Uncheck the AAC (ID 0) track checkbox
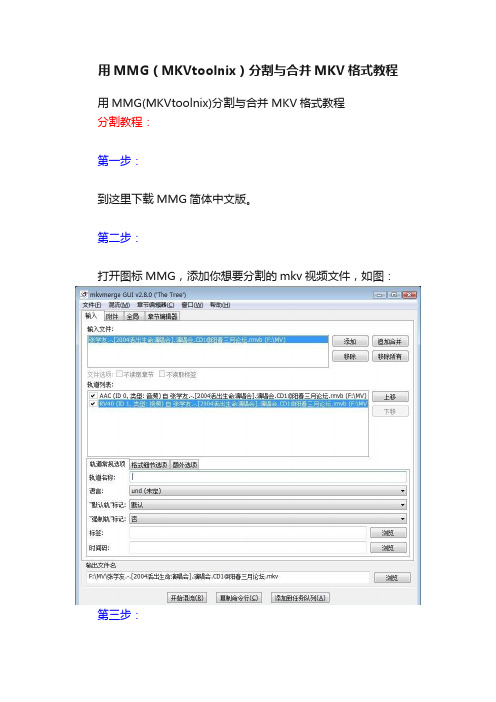The image size is (496, 702). (x=93, y=396)
